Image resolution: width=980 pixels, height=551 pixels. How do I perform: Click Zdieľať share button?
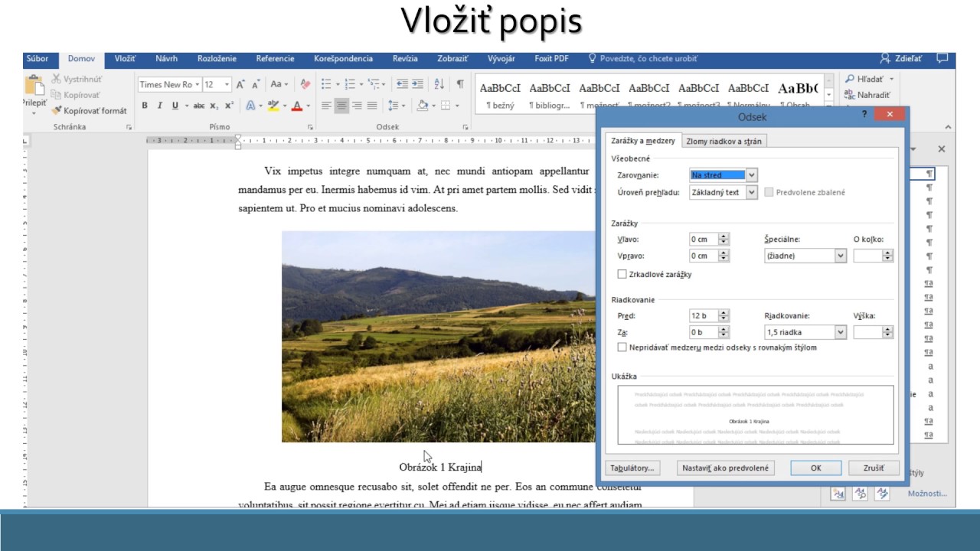(901, 58)
